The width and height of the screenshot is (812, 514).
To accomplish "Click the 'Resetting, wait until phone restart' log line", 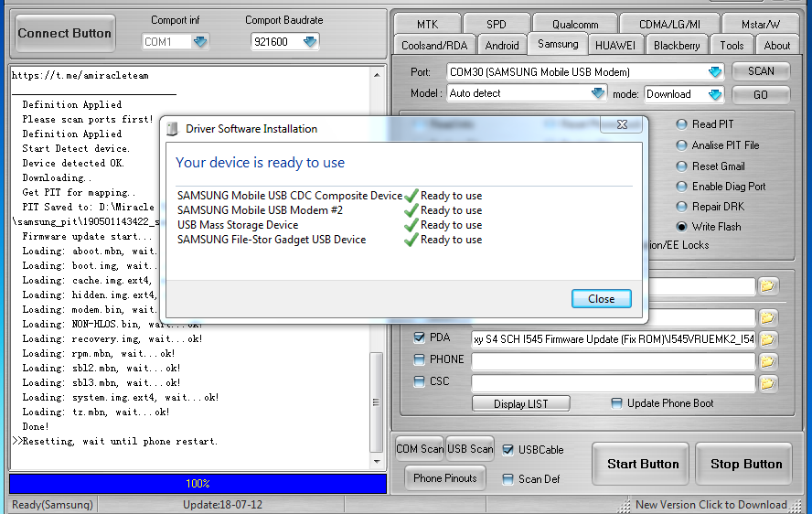I will click(115, 442).
